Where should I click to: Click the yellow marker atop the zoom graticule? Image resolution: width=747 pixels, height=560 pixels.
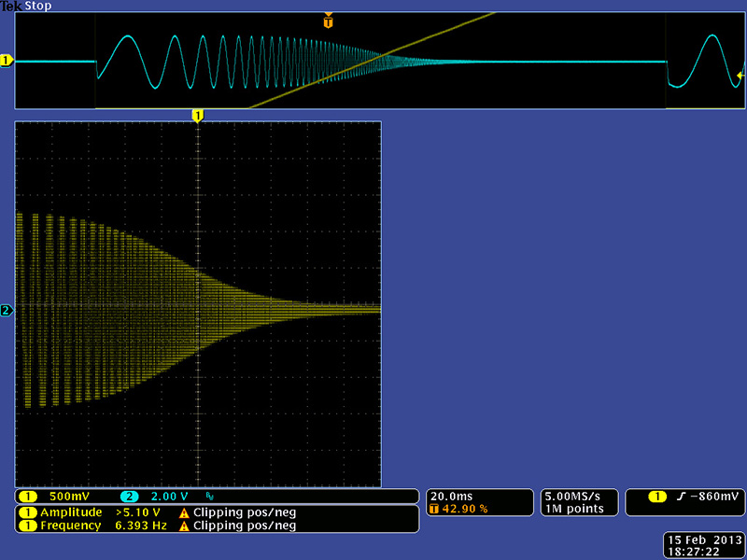[x=197, y=116]
